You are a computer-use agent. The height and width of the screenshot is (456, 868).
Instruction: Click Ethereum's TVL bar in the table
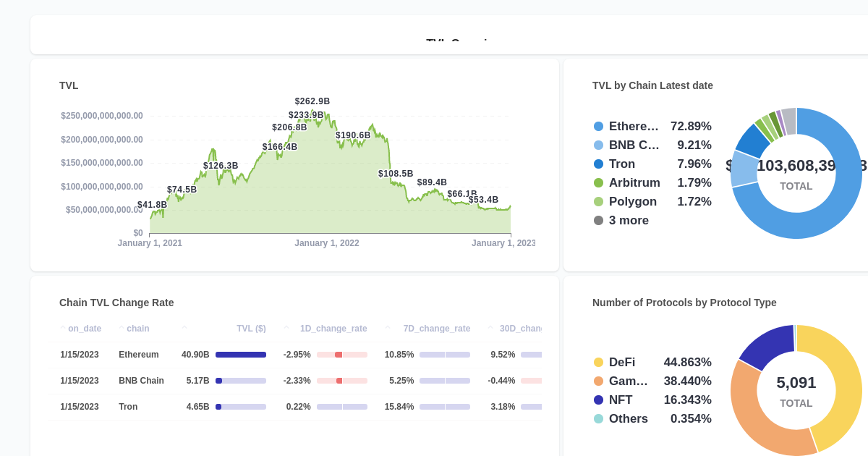(242, 355)
